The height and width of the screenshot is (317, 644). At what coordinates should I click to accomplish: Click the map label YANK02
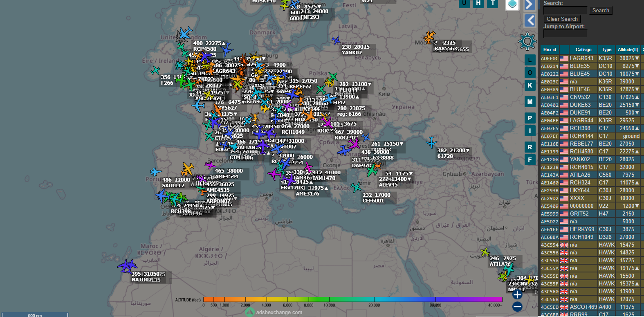coord(352,53)
